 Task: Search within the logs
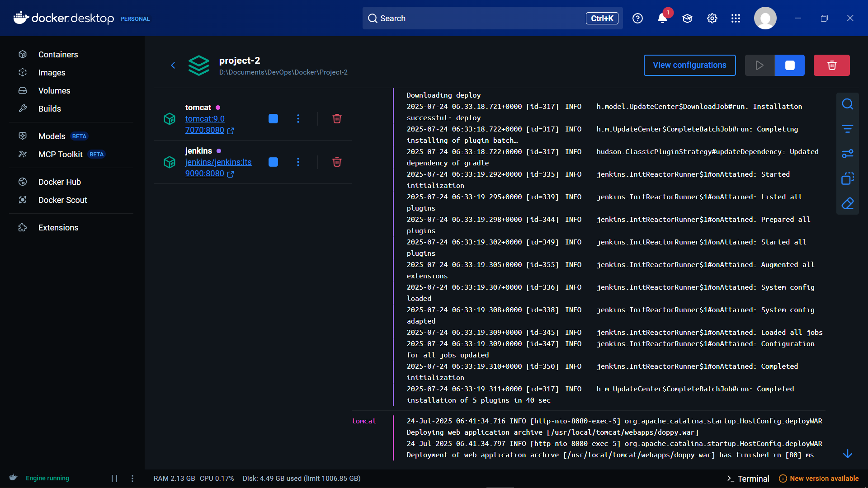click(x=848, y=104)
